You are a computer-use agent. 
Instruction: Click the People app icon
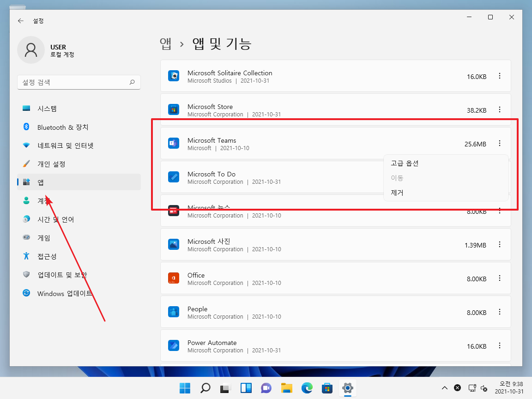click(x=174, y=311)
